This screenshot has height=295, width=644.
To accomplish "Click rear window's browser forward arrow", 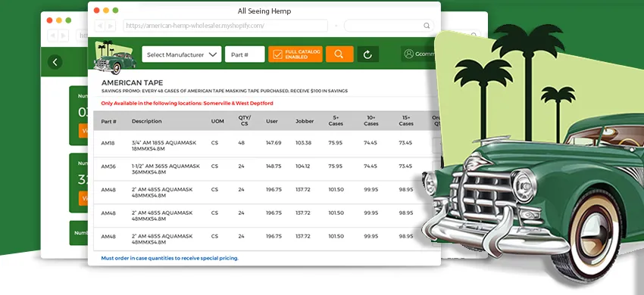I will pos(63,36).
